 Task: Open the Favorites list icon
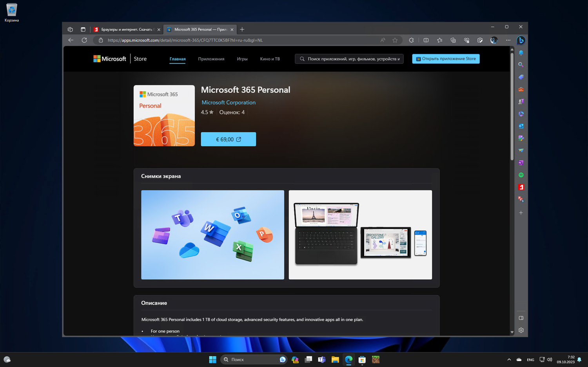pyautogui.click(x=439, y=40)
